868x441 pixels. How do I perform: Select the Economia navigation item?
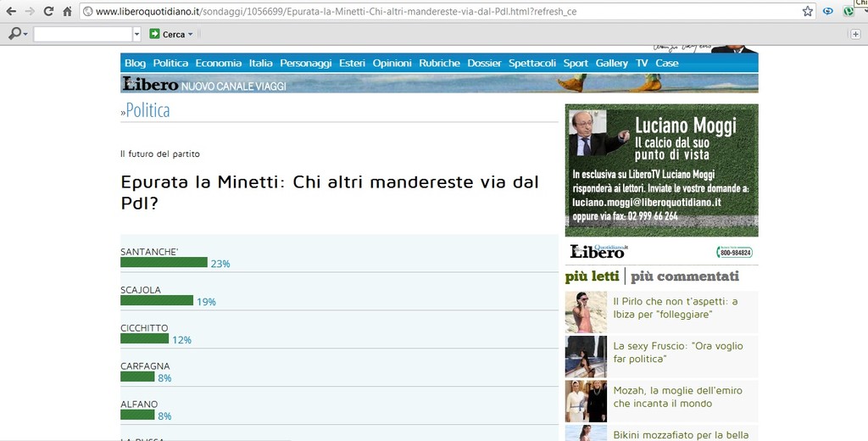[x=218, y=64]
